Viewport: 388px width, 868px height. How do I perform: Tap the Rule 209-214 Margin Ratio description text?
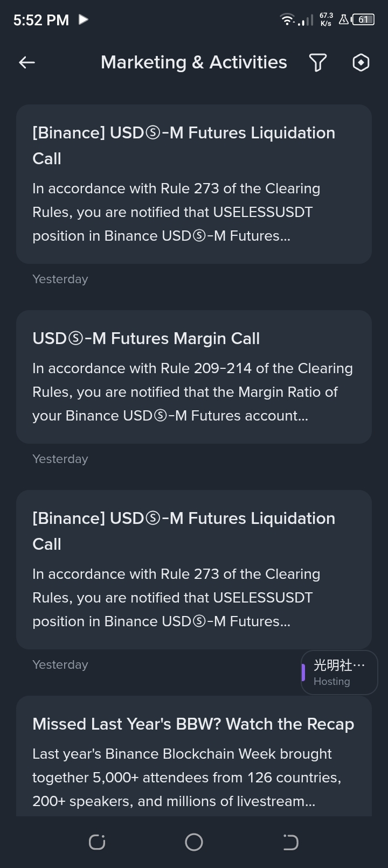point(192,392)
